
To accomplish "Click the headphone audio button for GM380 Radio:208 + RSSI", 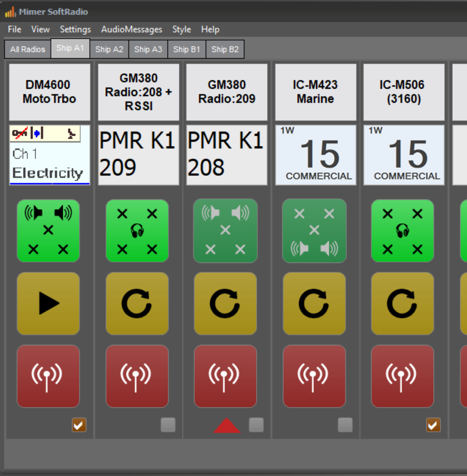I will click(x=137, y=231).
